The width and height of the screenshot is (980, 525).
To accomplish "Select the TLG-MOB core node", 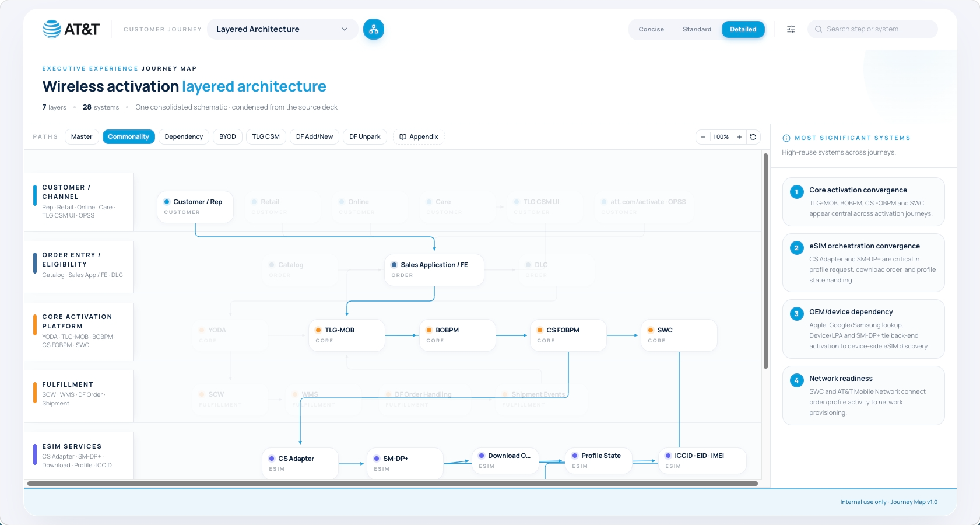I will click(x=347, y=335).
